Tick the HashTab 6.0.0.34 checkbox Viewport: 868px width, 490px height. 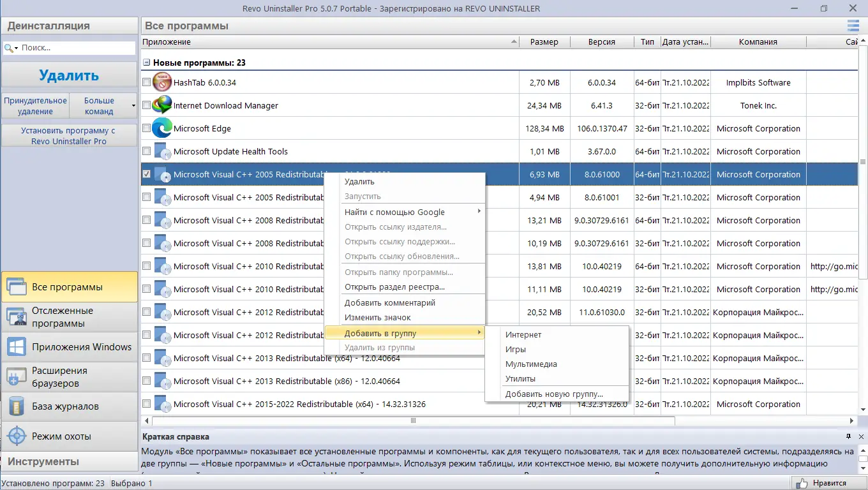(147, 82)
